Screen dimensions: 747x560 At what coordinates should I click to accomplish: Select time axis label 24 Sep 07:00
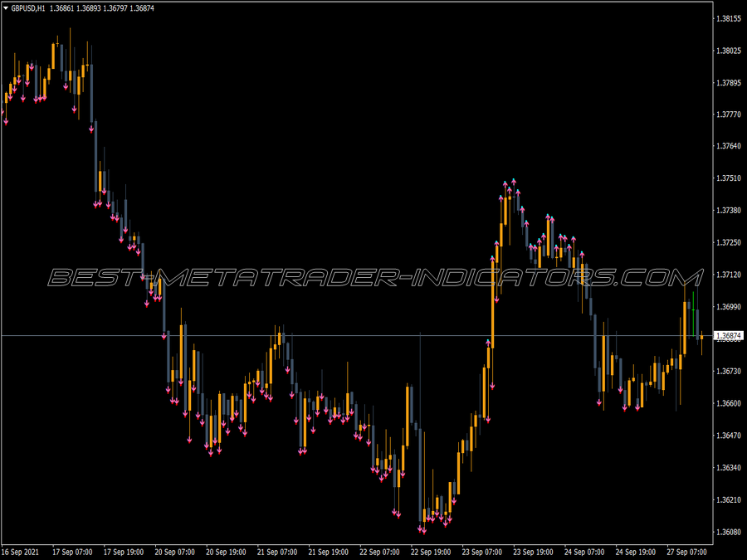pyautogui.click(x=584, y=552)
